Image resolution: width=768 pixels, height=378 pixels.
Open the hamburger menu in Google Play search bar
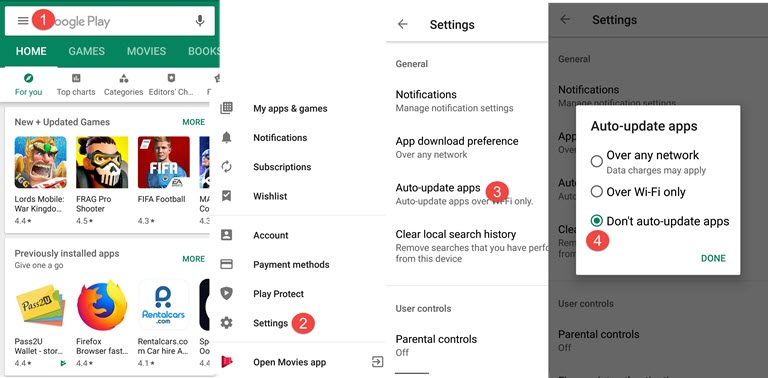tap(23, 21)
